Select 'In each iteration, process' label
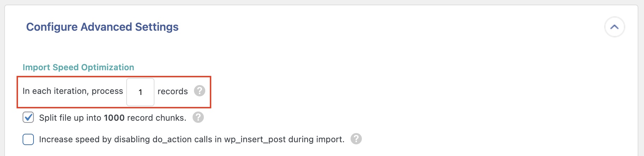The image size is (644, 156). point(73,91)
